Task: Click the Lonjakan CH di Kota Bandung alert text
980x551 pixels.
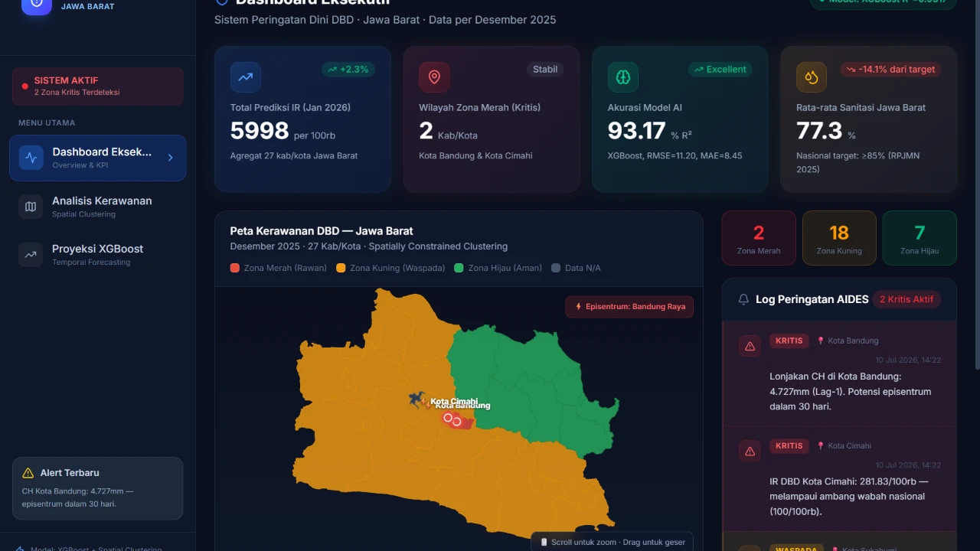Action: click(851, 391)
